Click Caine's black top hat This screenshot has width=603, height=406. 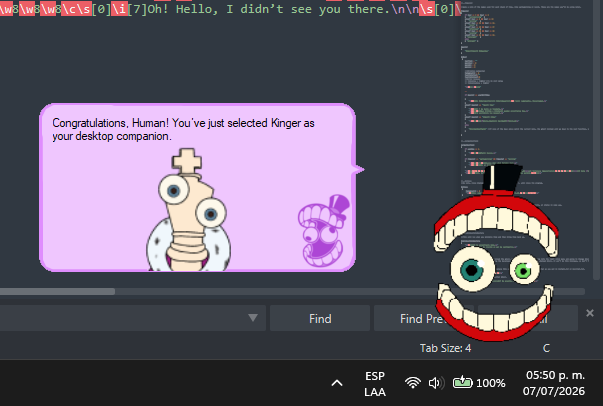click(502, 179)
